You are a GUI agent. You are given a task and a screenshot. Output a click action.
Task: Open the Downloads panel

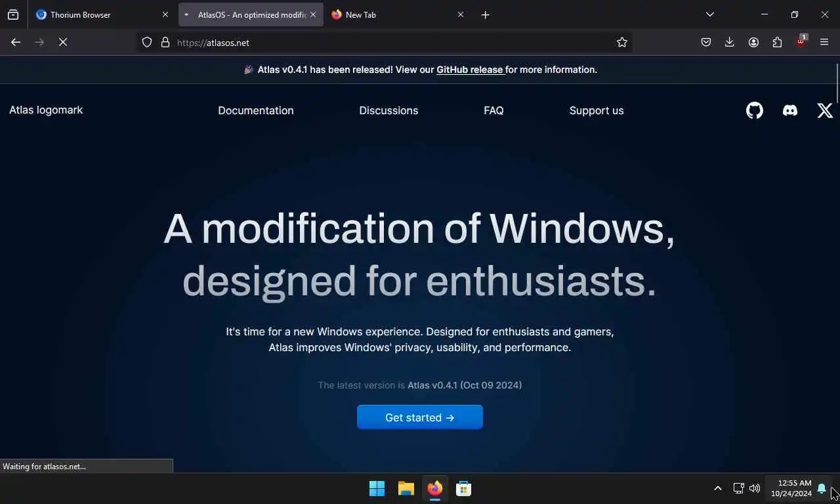(730, 42)
